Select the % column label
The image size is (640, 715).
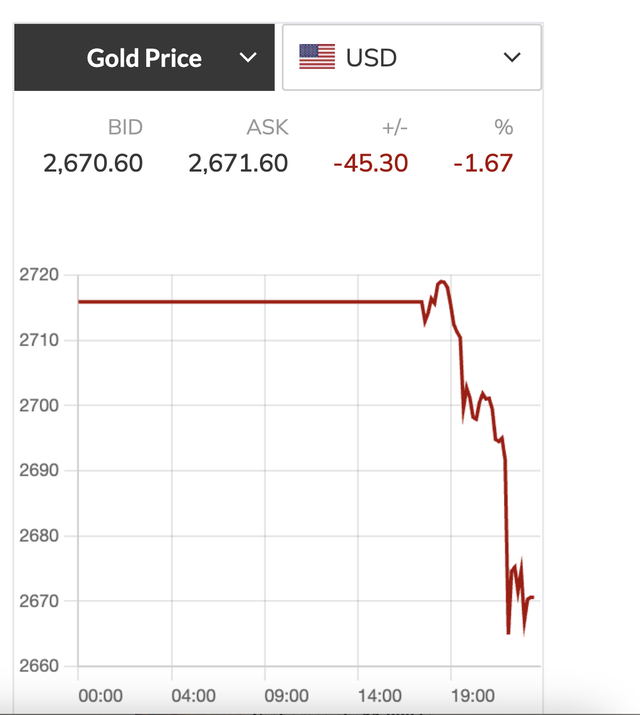tap(503, 127)
